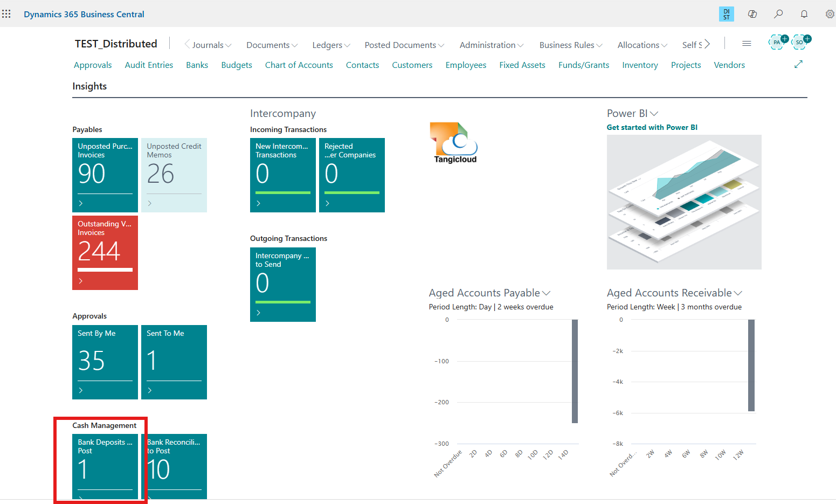Expand the Business Rules menu
836x504 pixels.
pos(571,45)
